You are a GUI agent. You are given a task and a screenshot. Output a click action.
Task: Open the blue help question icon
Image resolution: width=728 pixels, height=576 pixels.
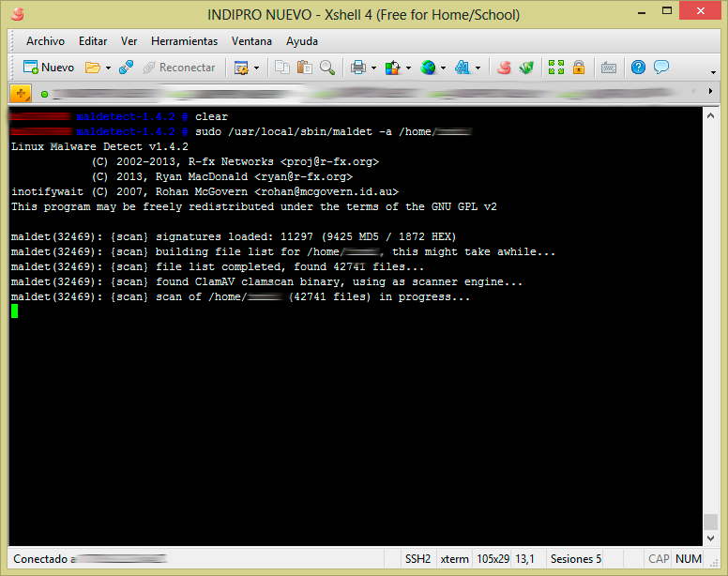(x=638, y=68)
